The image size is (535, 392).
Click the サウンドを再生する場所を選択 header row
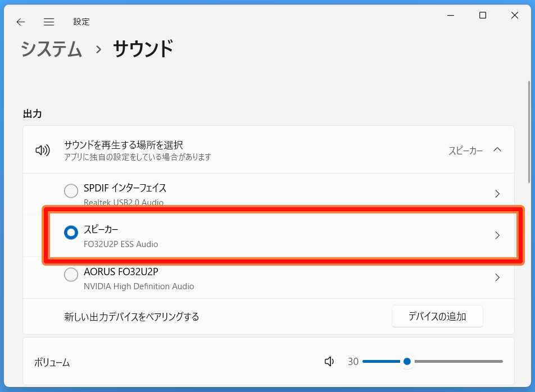(x=269, y=149)
